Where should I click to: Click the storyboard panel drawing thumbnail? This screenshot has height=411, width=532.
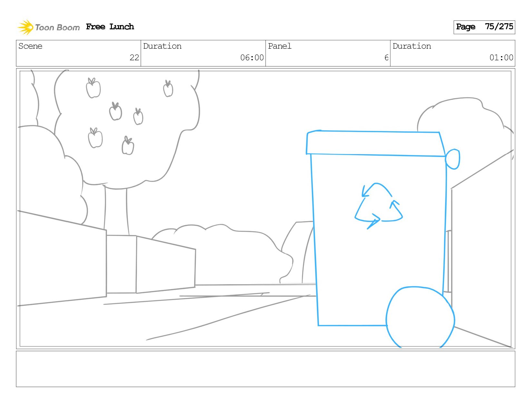(265, 209)
